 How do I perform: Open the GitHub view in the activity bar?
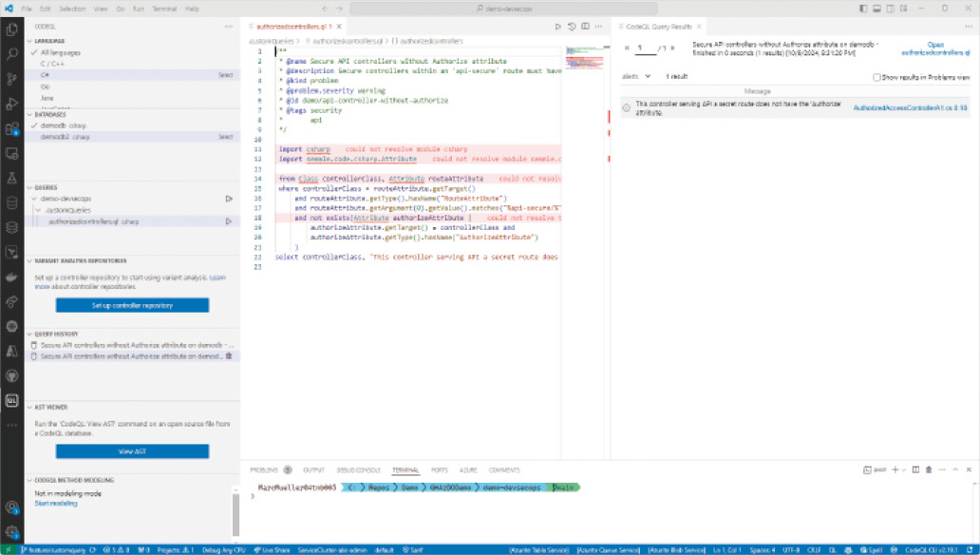[x=11, y=376]
